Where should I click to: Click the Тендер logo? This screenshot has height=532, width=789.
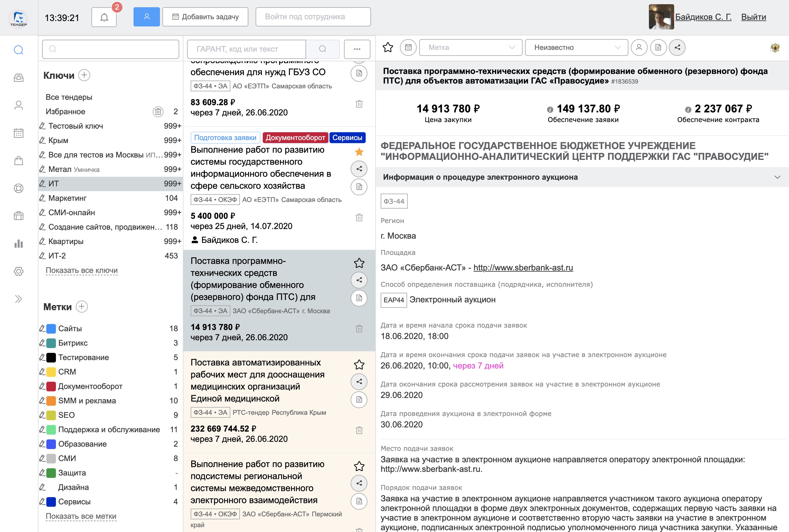[19, 18]
